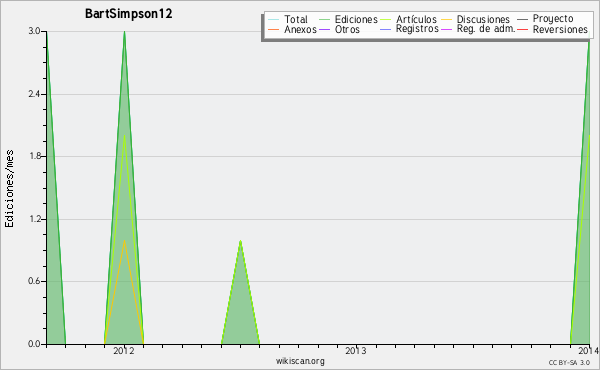Click the Otros legend entry
Viewport: 600px width, 370px height.
pos(339,29)
